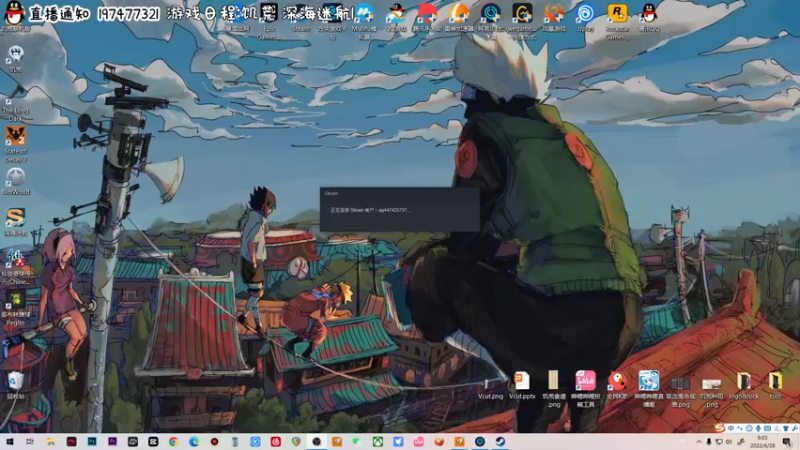The image size is (800, 450).
Task: Select the 吸血鬼合成表.png file
Action: 680,392
